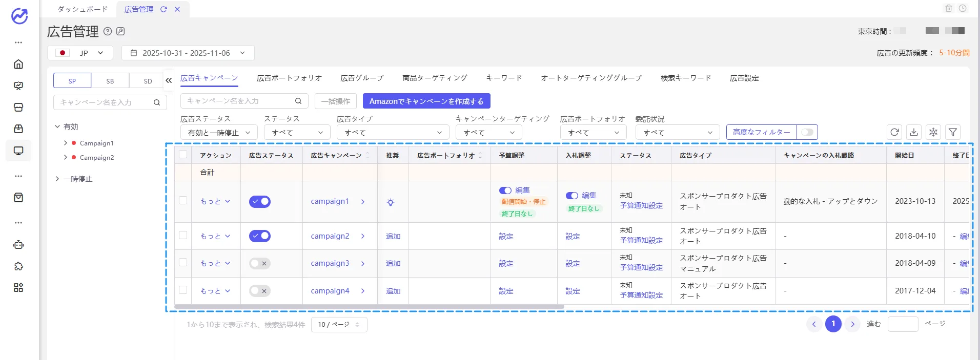
Task: Open the puzzle piece plugin icon
Action: pos(18,266)
